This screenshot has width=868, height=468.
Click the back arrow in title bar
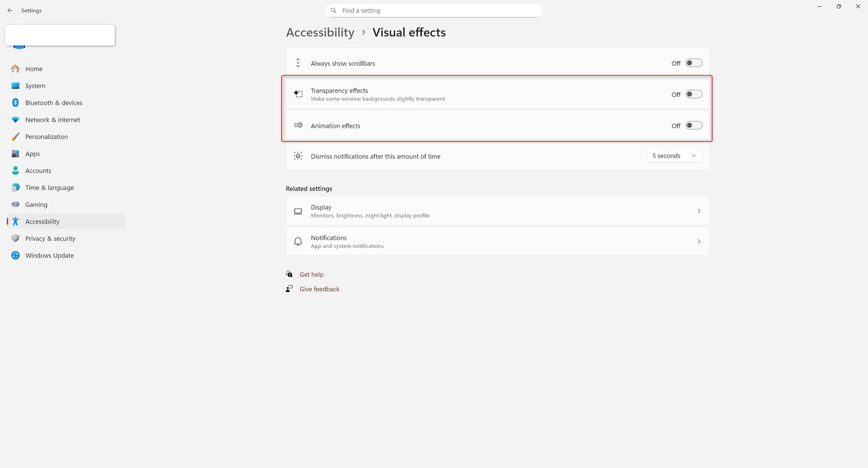[x=10, y=11]
